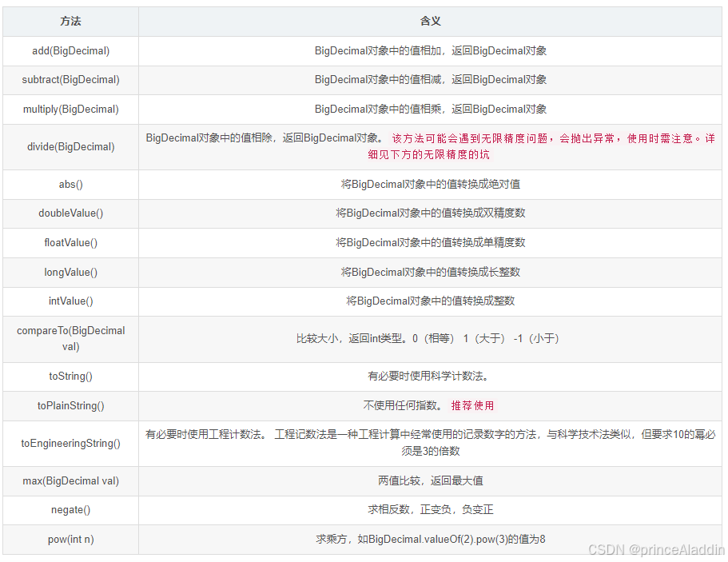Click the description with 值相减 for subtract
The width and height of the screenshot is (728, 562).
[x=431, y=80]
